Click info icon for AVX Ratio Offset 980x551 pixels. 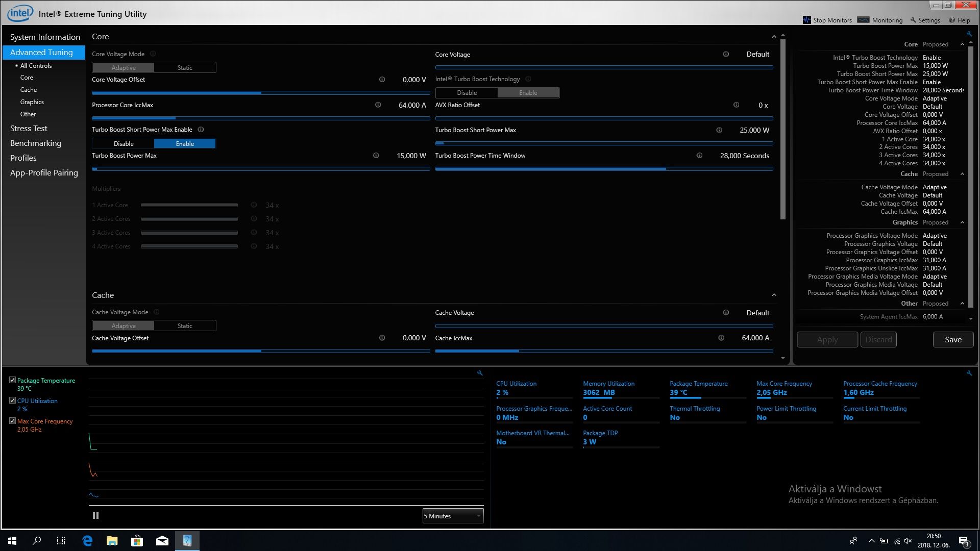tap(736, 105)
